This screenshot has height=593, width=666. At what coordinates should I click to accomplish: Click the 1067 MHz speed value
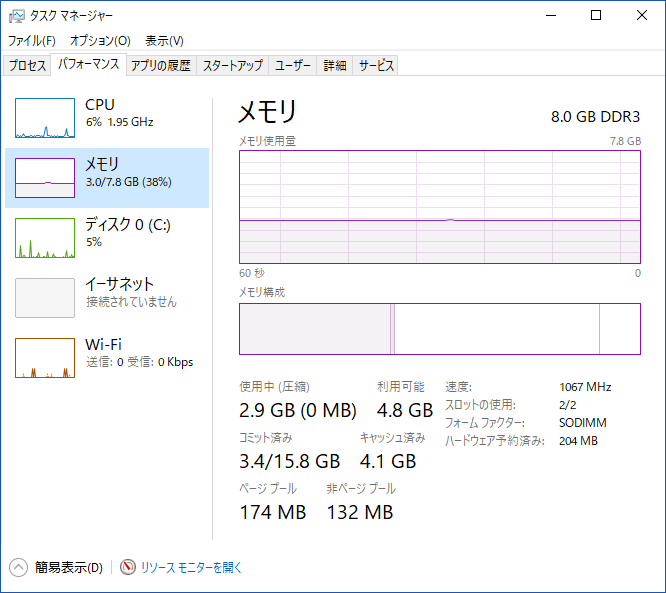tap(585, 387)
